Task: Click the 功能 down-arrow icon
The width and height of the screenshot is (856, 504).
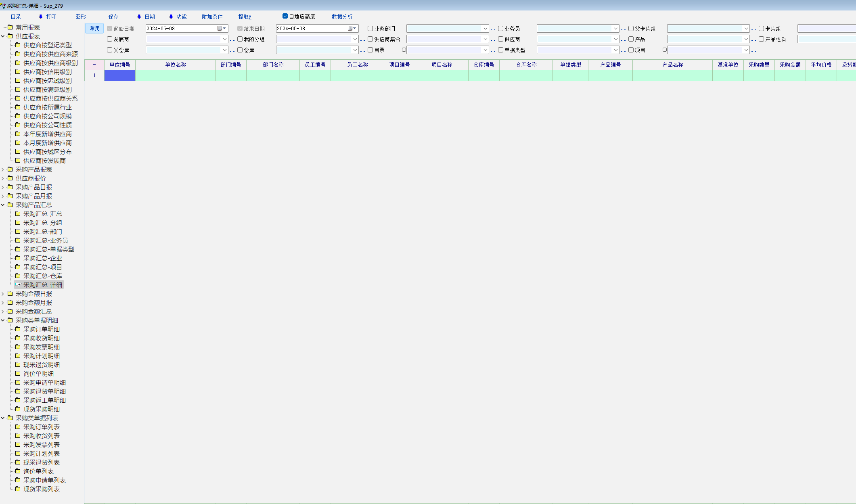Action: click(x=171, y=17)
